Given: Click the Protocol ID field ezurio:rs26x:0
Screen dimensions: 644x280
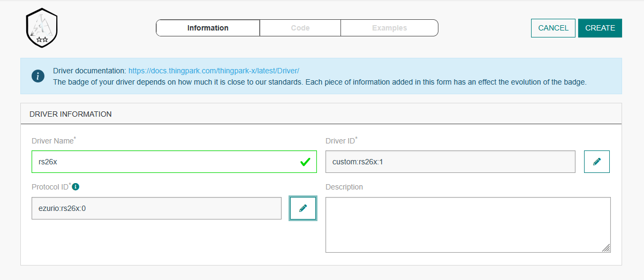Looking at the screenshot, I should click(156, 208).
